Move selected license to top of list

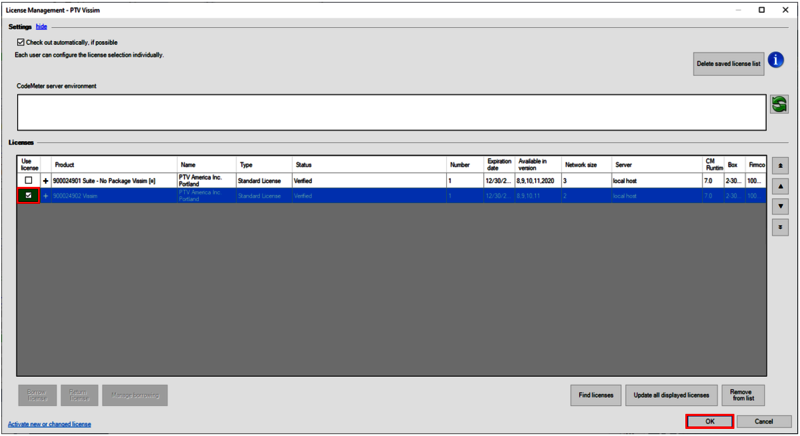coord(781,165)
